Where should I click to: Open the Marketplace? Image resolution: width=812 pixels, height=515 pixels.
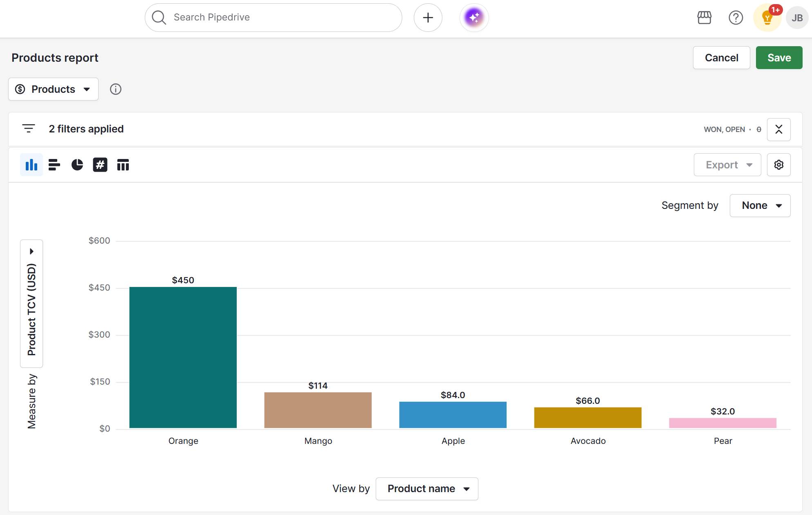[x=704, y=18]
